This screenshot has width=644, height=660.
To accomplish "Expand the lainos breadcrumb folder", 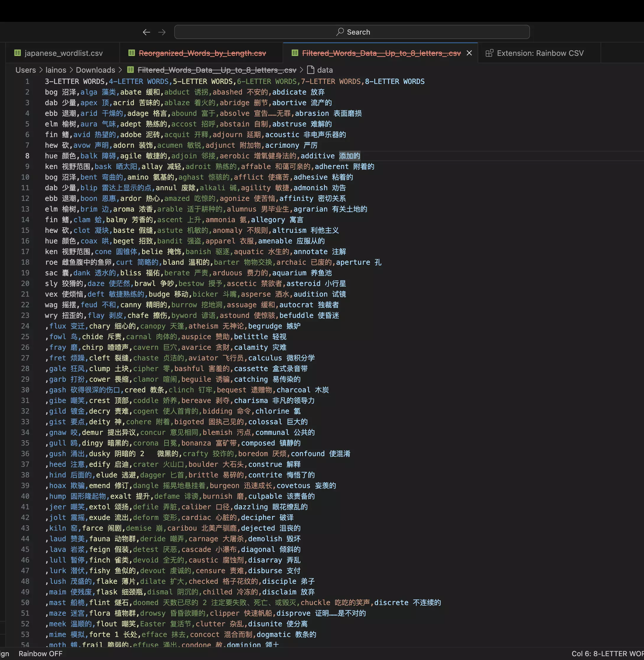I will tap(56, 70).
